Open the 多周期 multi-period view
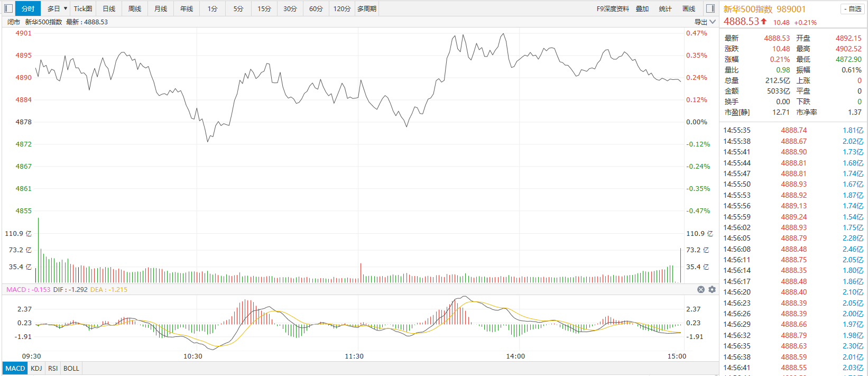 point(367,8)
